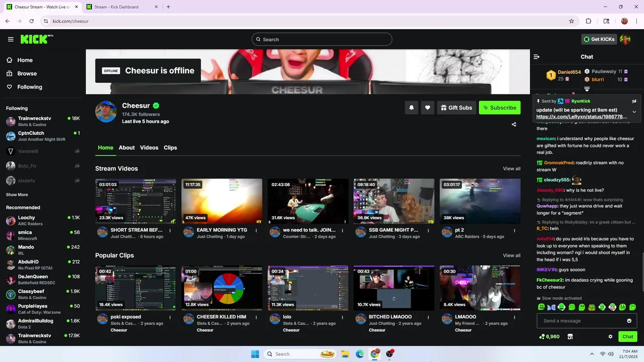Open options menu for EARLY MORNING YTG video

(256, 231)
